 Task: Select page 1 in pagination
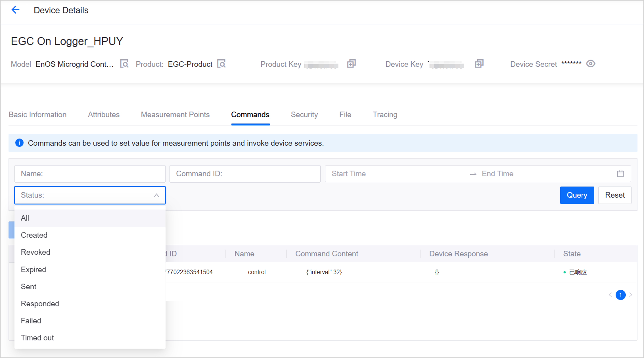tap(620, 295)
